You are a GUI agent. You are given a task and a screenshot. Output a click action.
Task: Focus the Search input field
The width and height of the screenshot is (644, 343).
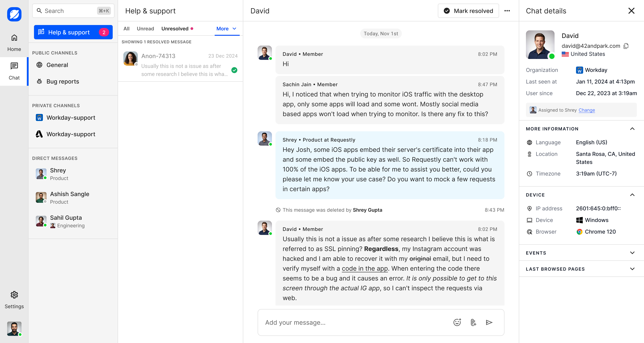(x=73, y=11)
